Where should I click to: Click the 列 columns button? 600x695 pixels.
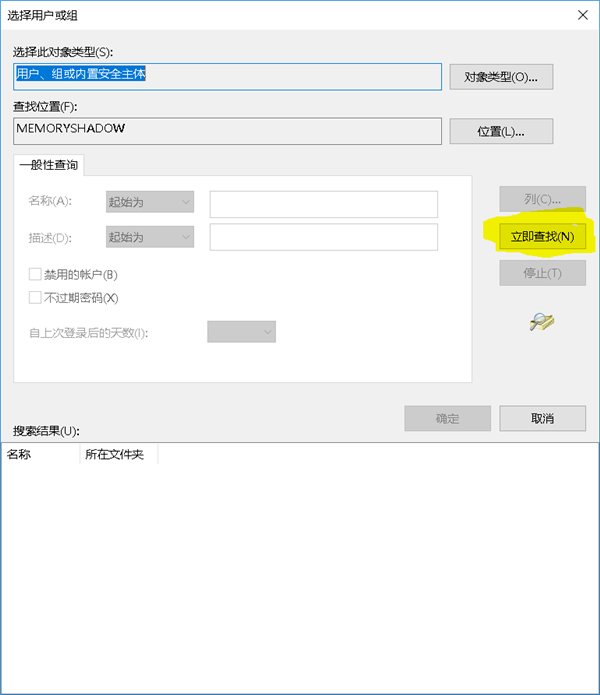click(542, 199)
